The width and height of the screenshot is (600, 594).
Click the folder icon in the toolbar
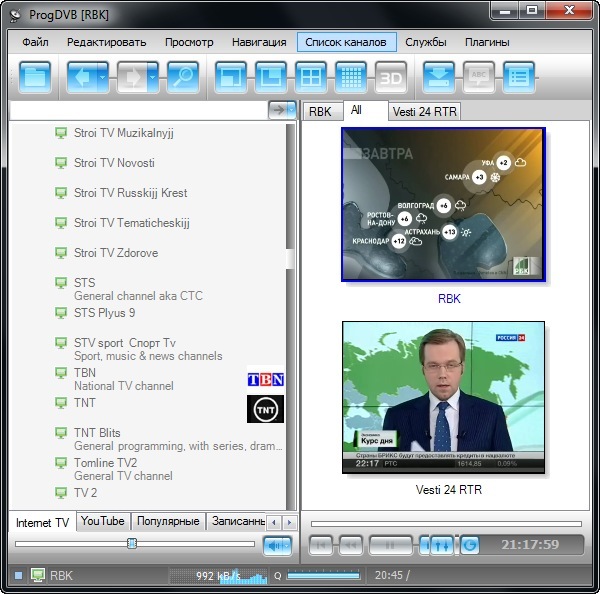pos(36,77)
